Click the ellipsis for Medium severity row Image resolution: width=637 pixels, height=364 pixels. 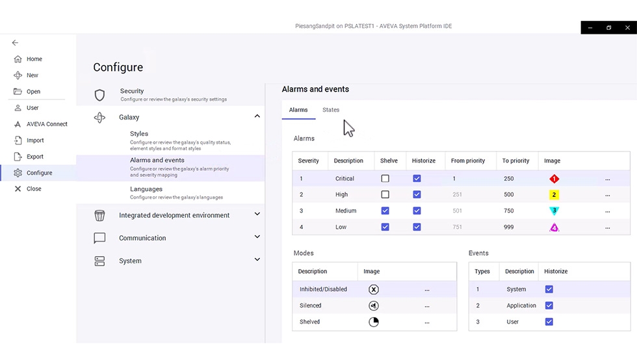tap(607, 211)
